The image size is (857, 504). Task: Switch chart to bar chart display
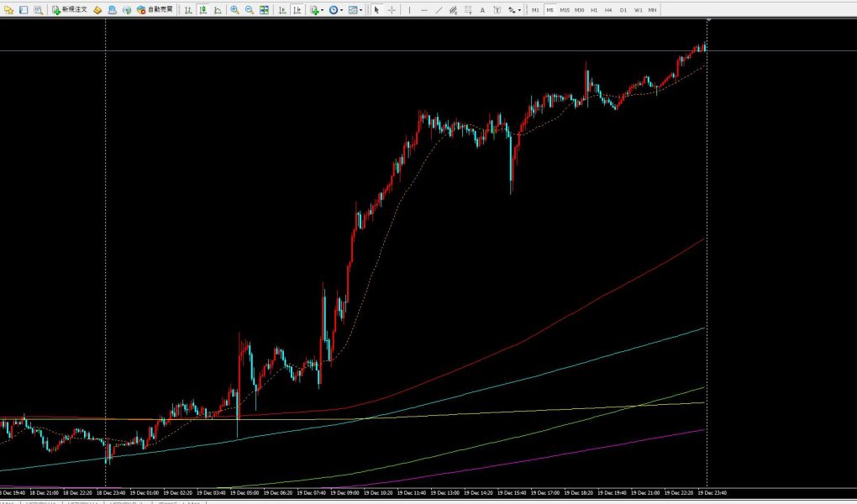[x=188, y=10]
